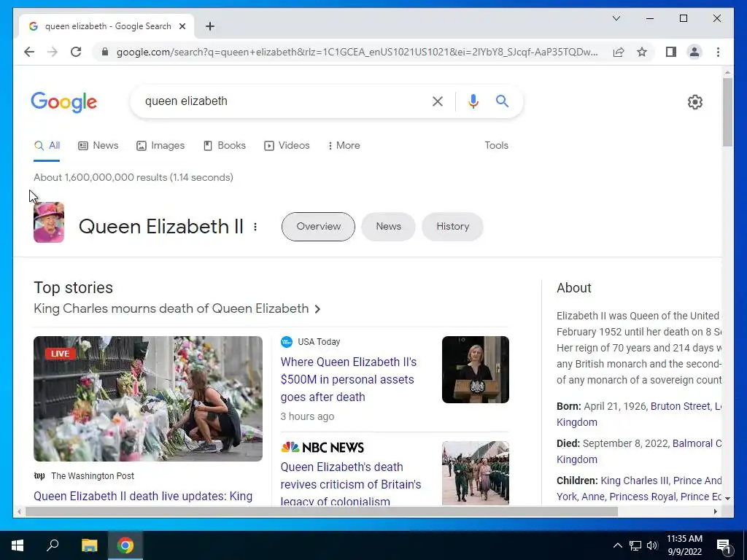Screen dimensions: 747x560
Task: Start voice search with microphone icon
Action: pos(473,101)
